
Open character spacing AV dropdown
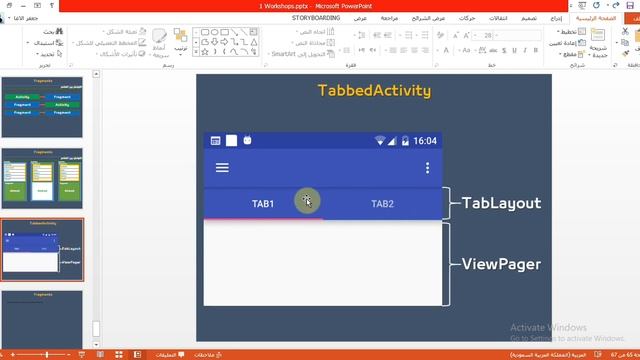480,50
